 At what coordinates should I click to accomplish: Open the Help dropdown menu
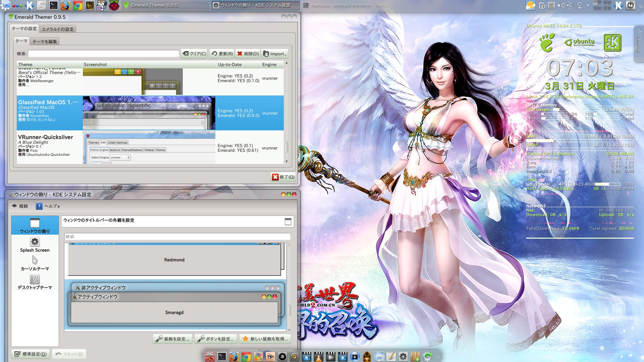pos(48,206)
